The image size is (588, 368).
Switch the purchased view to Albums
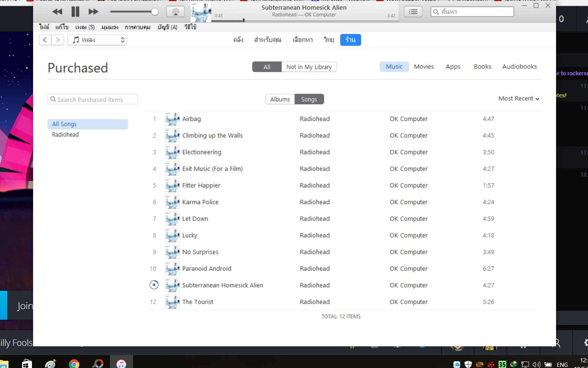pos(280,99)
